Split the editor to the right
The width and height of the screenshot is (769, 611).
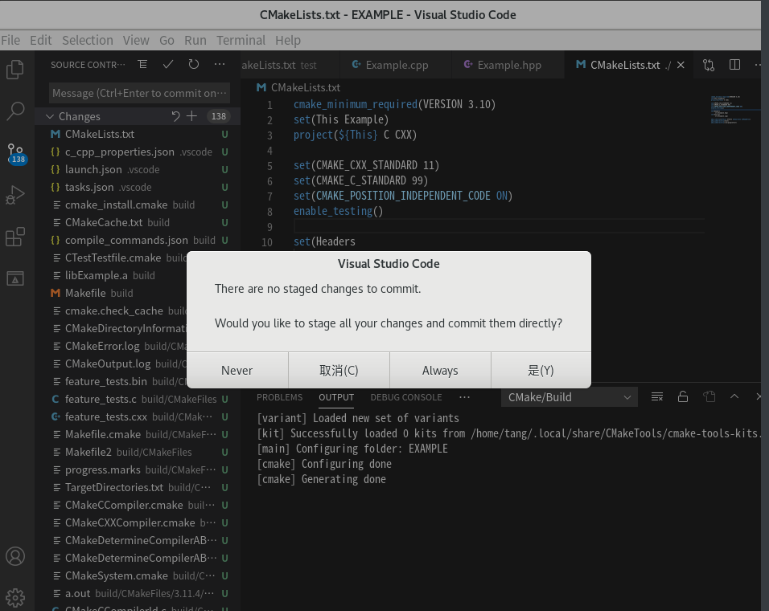tap(734, 65)
